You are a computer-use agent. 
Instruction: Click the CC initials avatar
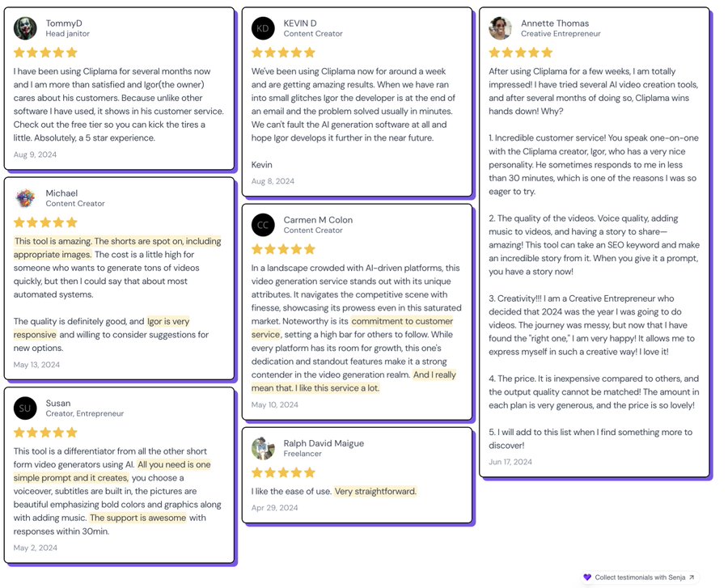click(263, 225)
